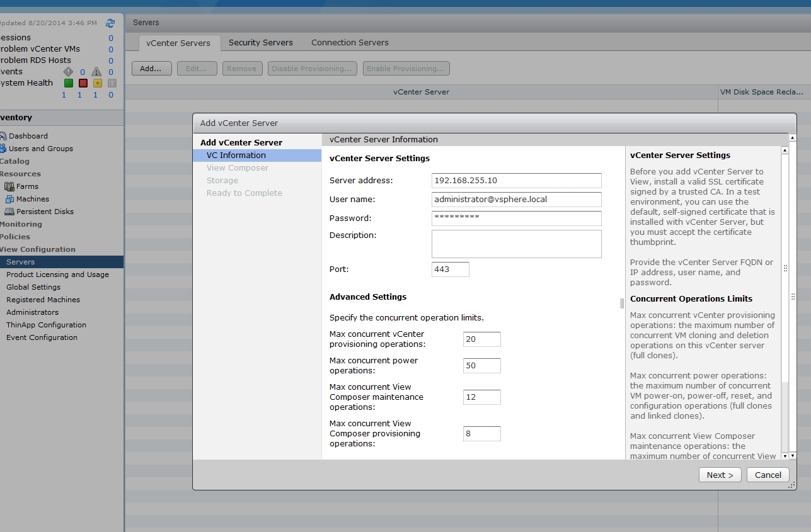Select the Storage wizard step
Image resolution: width=811 pixels, height=532 pixels.
click(x=222, y=181)
